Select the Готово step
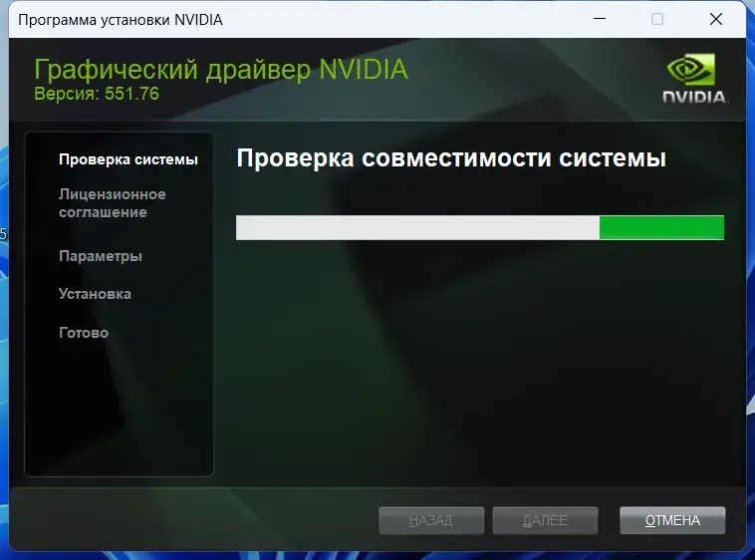 [84, 333]
